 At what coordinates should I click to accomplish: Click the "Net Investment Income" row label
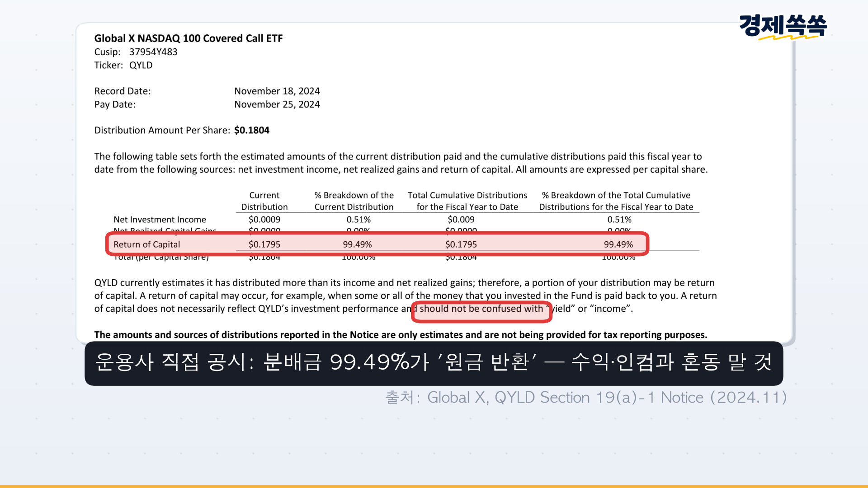point(160,220)
